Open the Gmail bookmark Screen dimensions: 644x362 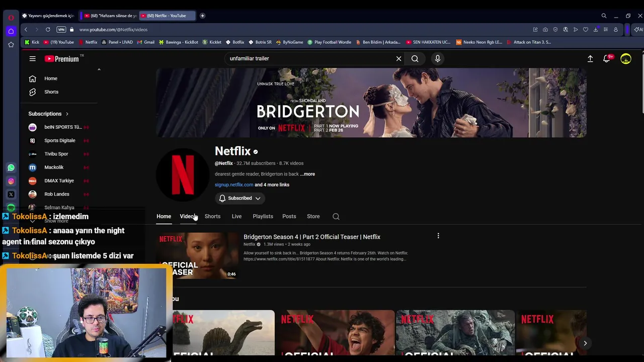(x=146, y=42)
